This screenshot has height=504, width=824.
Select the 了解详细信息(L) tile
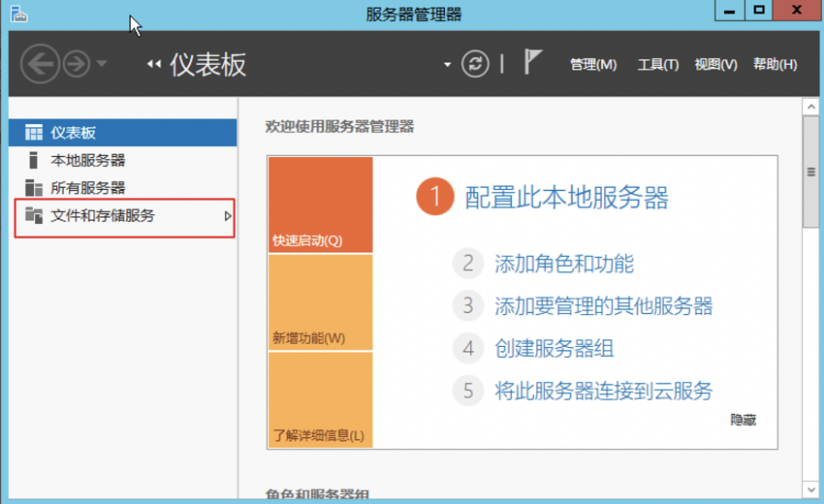click(x=321, y=400)
